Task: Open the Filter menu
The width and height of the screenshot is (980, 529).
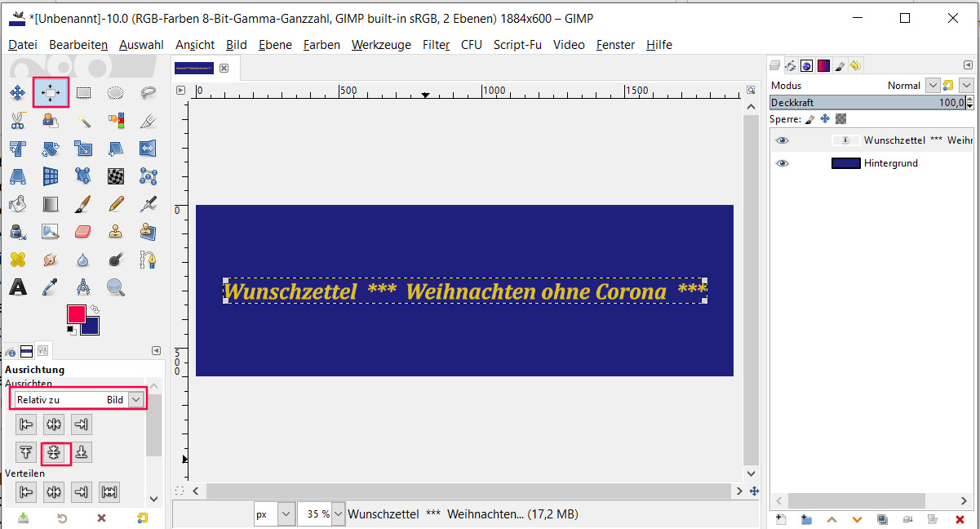Action: click(436, 45)
